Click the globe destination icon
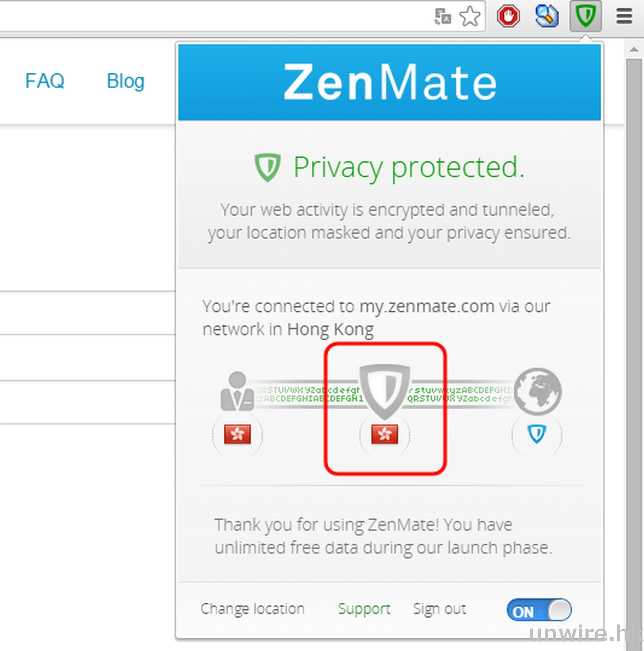 pyautogui.click(x=537, y=391)
